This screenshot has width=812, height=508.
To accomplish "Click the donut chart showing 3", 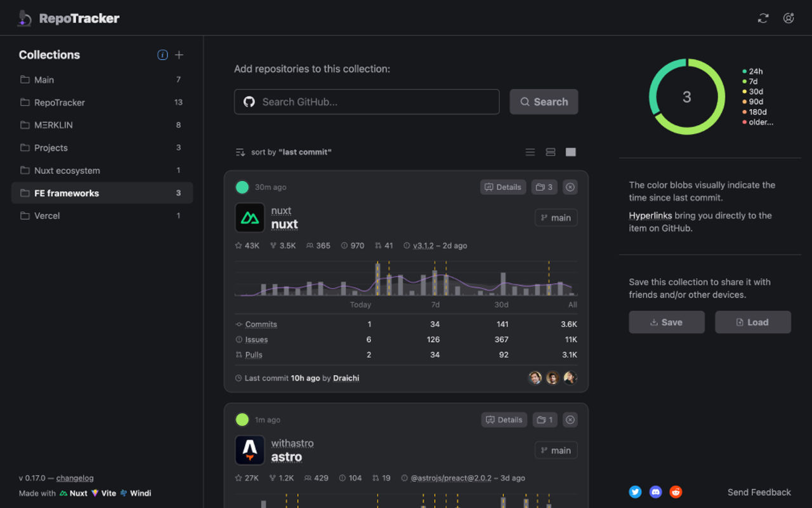I will (x=687, y=97).
